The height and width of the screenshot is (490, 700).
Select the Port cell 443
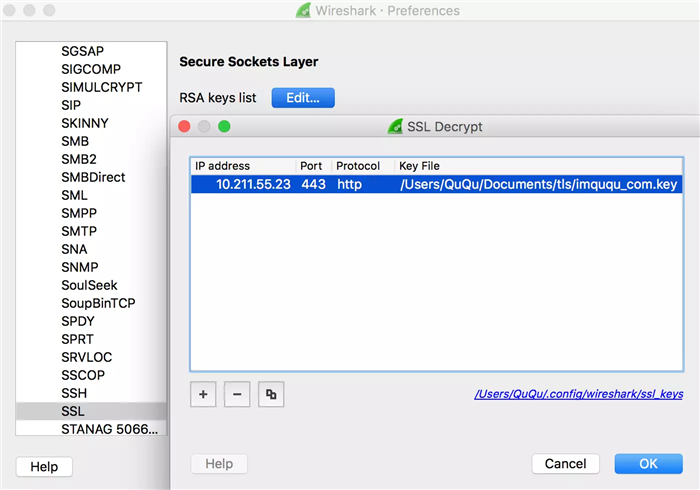click(x=313, y=184)
